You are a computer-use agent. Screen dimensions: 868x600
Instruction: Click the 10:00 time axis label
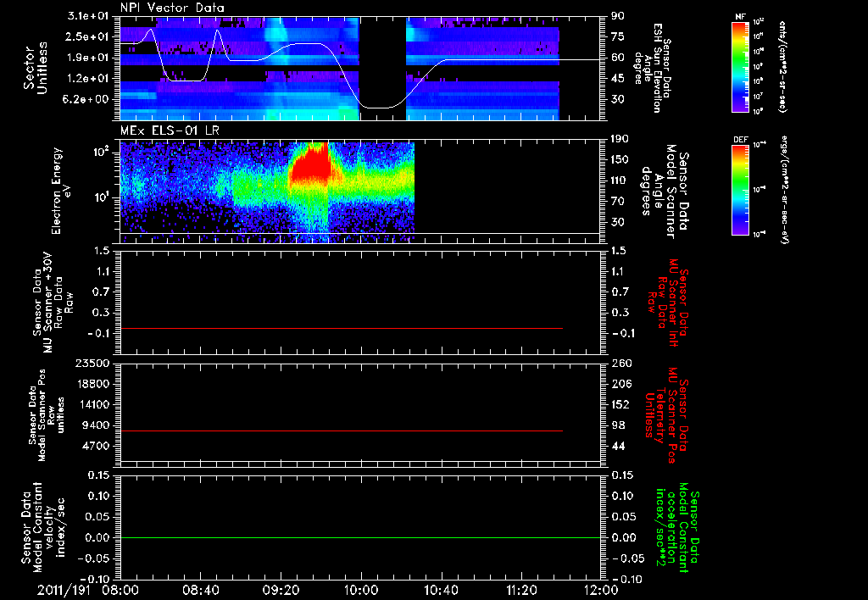[360, 590]
